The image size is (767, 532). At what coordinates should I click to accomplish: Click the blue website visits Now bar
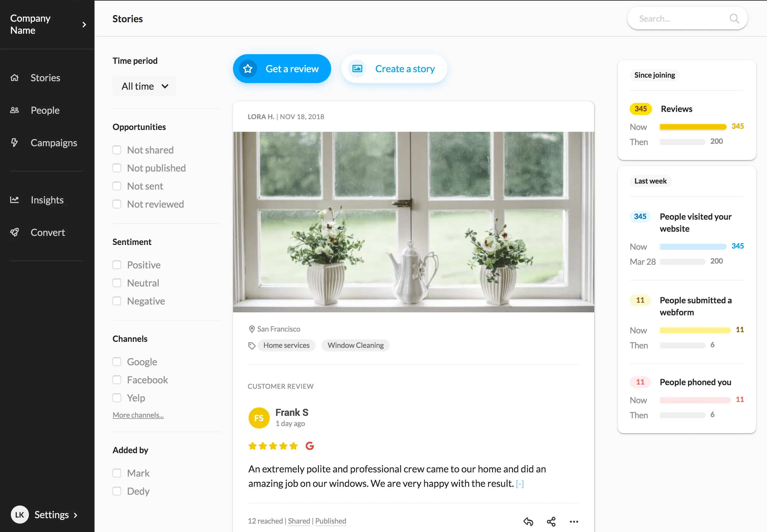point(693,247)
